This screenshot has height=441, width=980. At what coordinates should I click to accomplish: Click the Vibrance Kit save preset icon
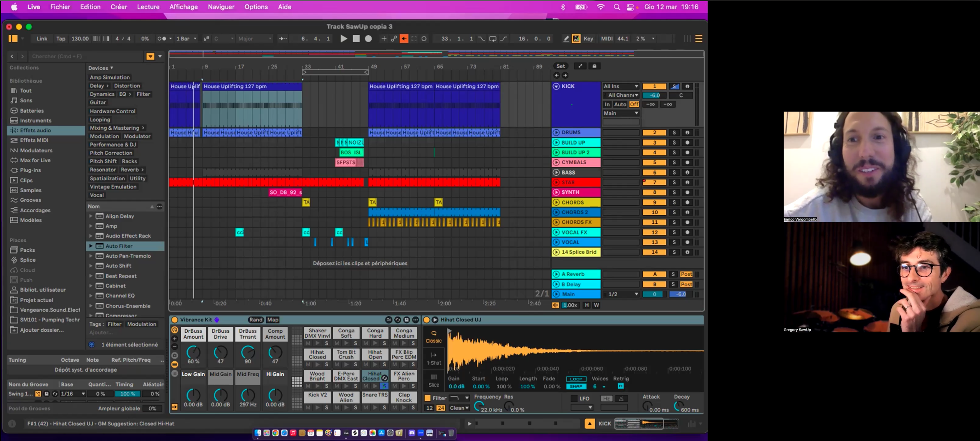[x=407, y=320]
